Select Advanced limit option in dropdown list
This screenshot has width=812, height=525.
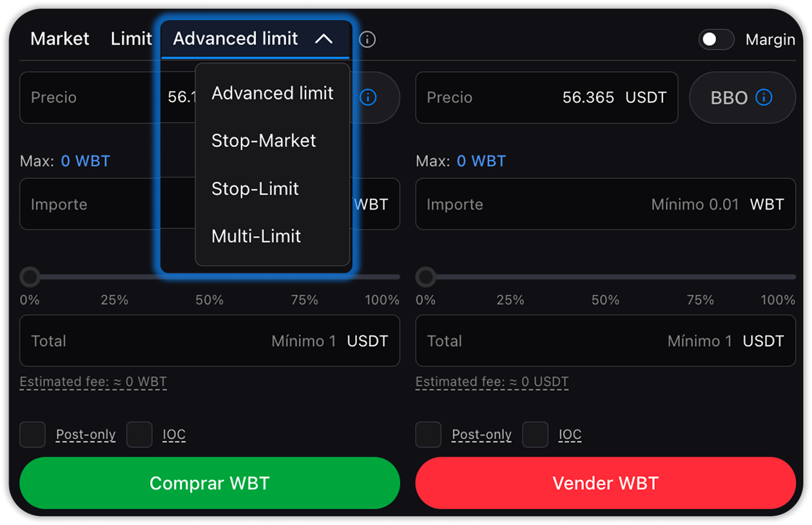tap(272, 93)
